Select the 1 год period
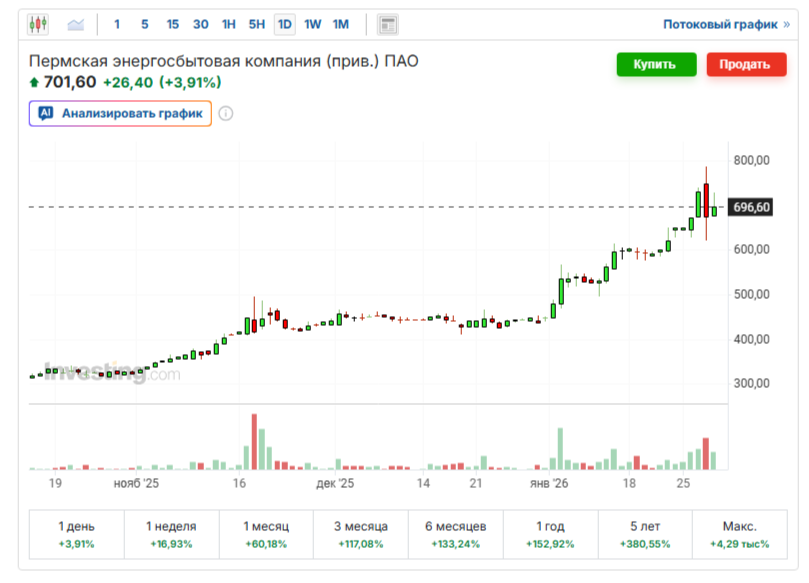809x583 pixels. pyautogui.click(x=551, y=535)
